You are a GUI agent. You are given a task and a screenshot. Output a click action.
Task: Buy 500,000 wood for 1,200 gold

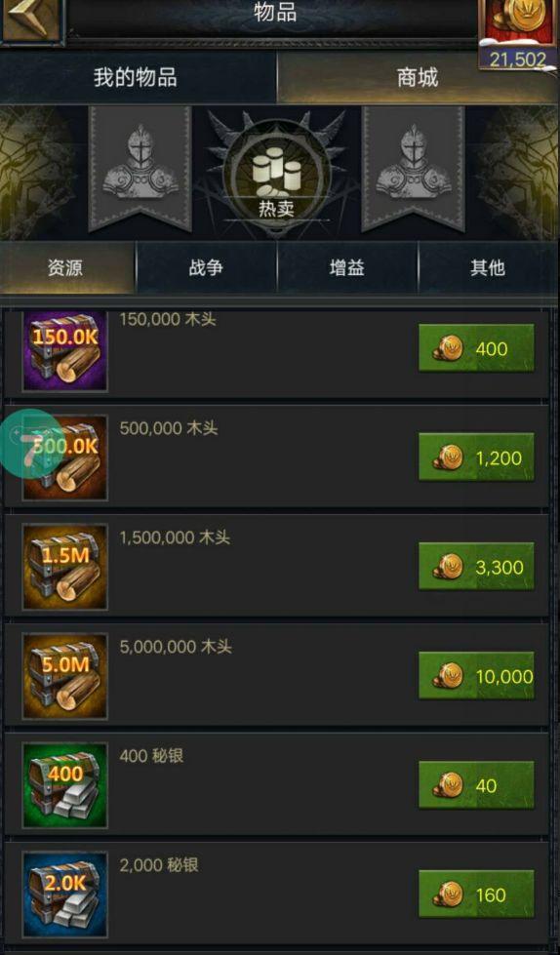(x=476, y=458)
